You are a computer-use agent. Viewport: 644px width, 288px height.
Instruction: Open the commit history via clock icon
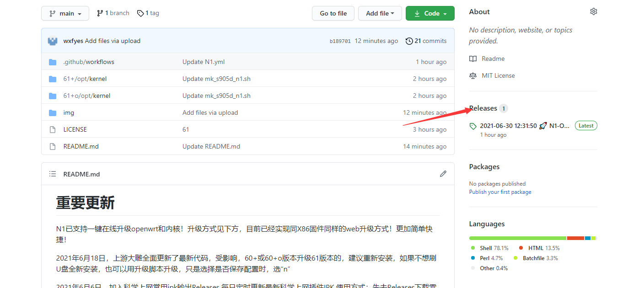[x=409, y=41]
